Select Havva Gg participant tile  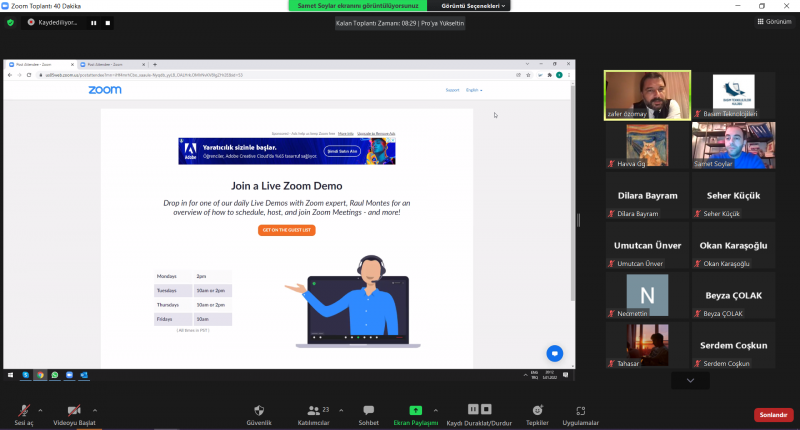pyautogui.click(x=647, y=145)
